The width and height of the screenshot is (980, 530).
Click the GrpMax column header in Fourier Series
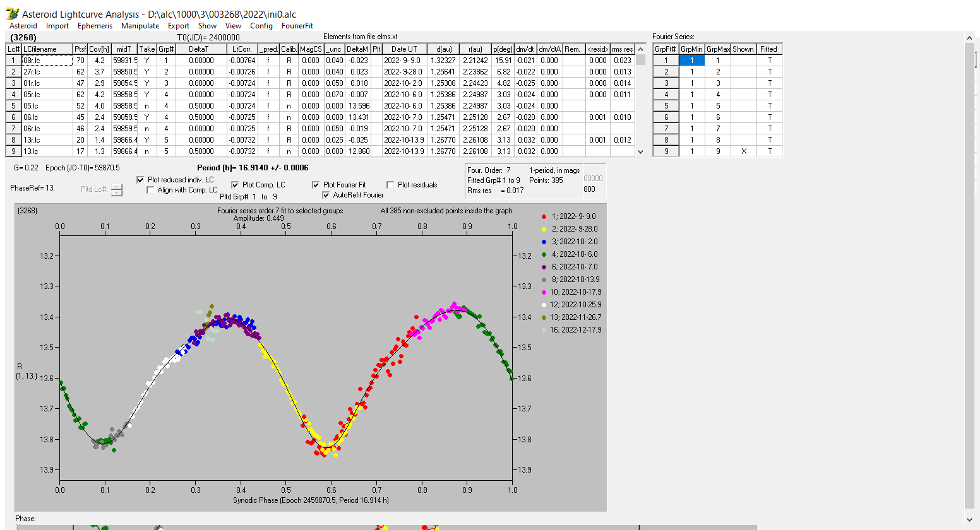pyautogui.click(x=718, y=49)
